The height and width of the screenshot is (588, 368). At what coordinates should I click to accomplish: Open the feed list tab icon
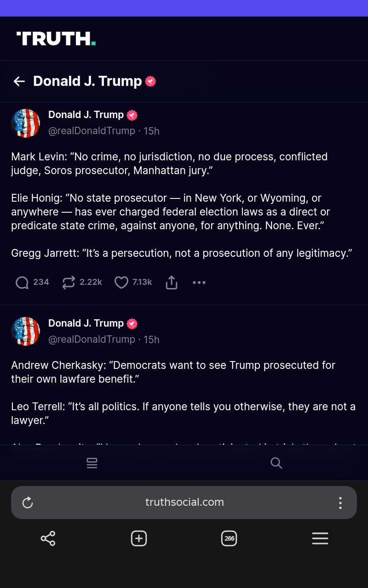[x=92, y=463]
